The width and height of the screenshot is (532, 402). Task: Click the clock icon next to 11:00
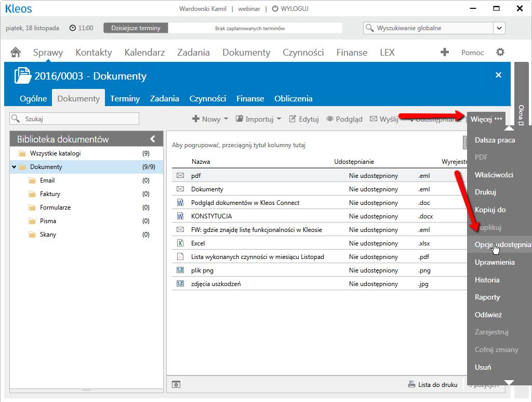pyautogui.click(x=73, y=28)
